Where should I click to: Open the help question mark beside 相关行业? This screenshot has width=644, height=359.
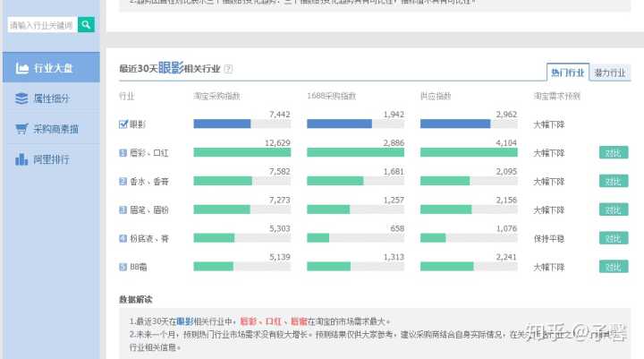229,69
